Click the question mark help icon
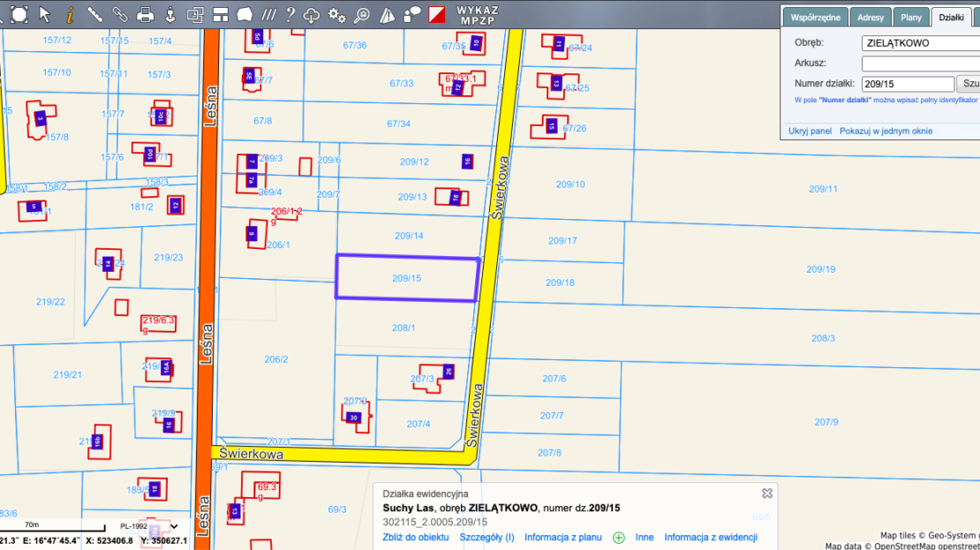Screen dimensions: 980x550 coord(290,14)
